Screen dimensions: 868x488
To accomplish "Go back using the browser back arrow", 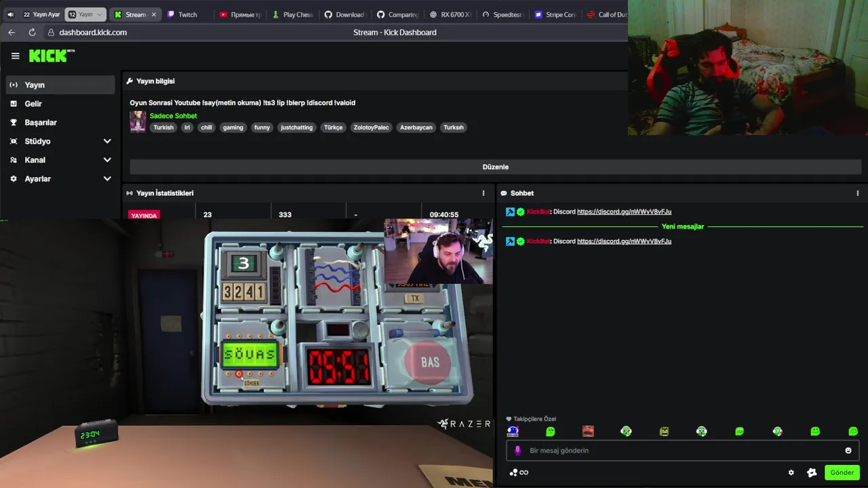I will click(x=12, y=33).
